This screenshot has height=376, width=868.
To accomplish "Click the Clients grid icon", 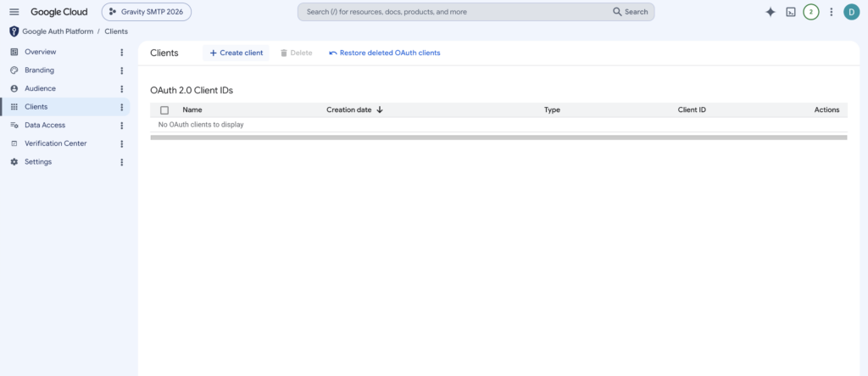I will 14,107.
